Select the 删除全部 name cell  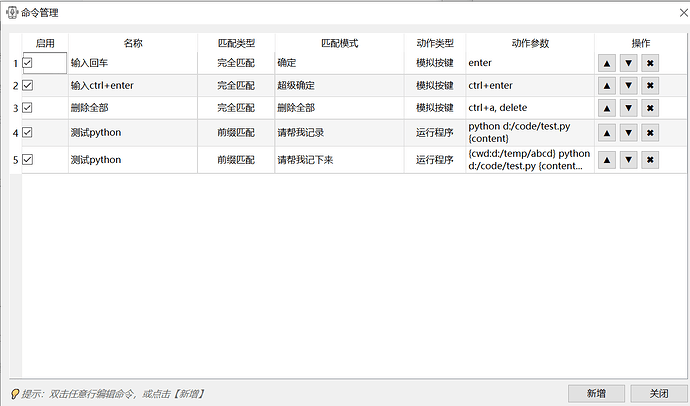[x=133, y=108]
